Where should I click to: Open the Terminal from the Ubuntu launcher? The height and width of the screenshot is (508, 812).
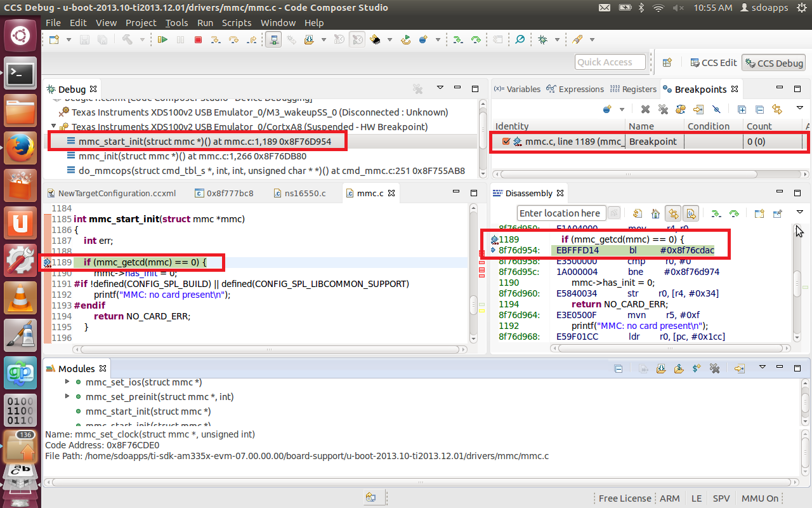[x=20, y=74]
